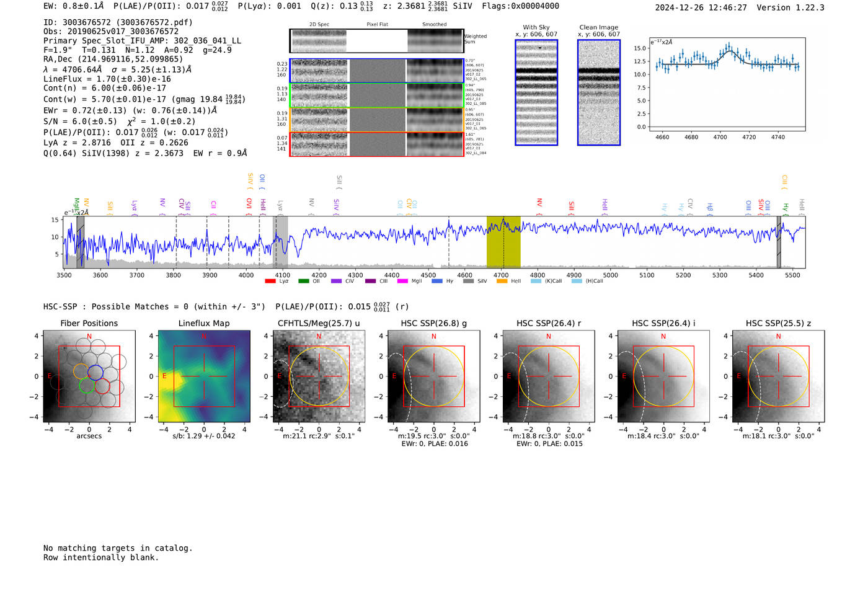Select the CFHTLS/Meg(25.7) u cutout

pos(319,376)
